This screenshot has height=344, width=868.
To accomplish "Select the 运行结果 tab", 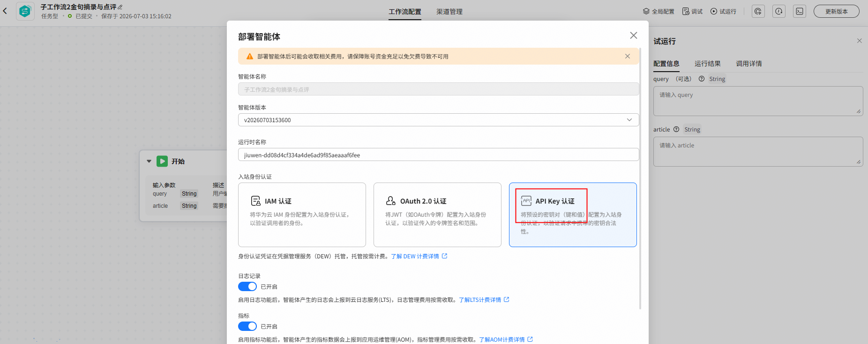I will [x=708, y=64].
